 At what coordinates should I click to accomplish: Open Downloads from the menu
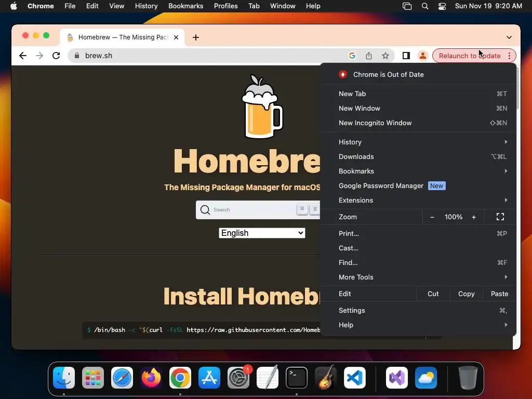click(418, 157)
